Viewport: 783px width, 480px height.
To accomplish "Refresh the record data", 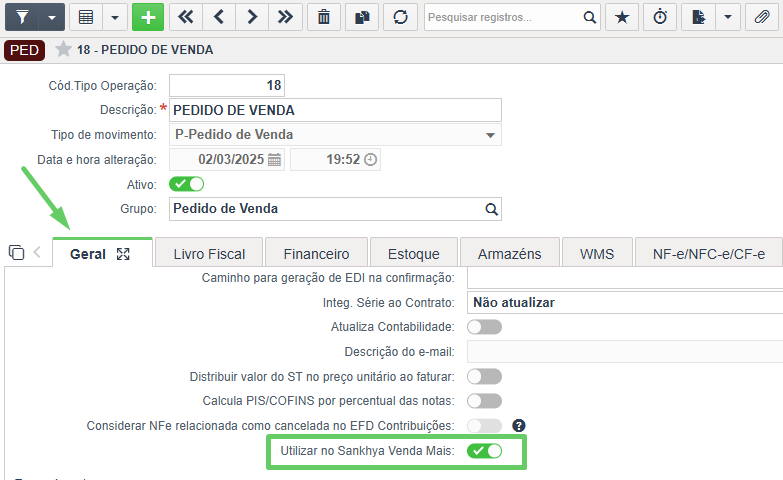I will [400, 17].
